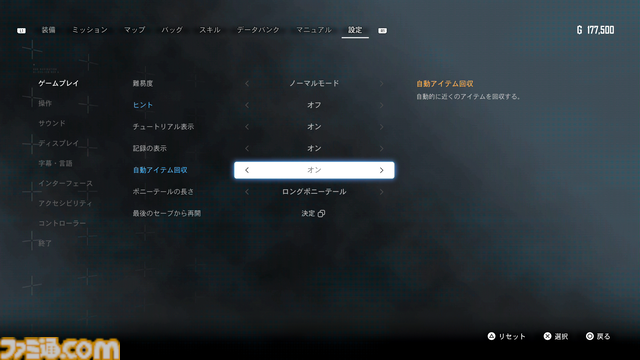Select the 記録の表示 setting label
The width and height of the screenshot is (640, 360).
[149, 148]
